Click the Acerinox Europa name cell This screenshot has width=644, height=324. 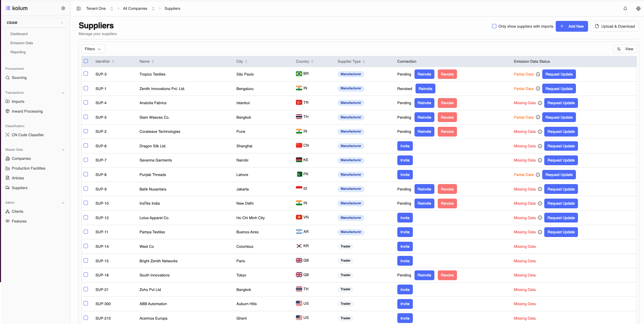pos(153,318)
